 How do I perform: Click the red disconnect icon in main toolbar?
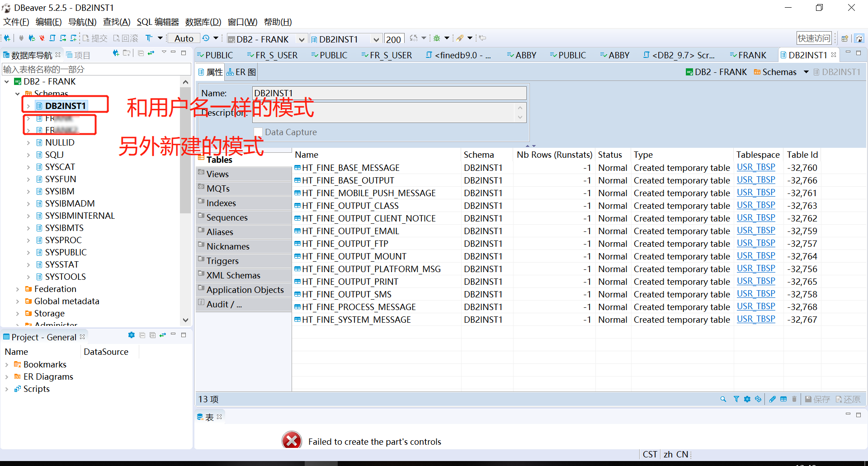tap(42, 38)
